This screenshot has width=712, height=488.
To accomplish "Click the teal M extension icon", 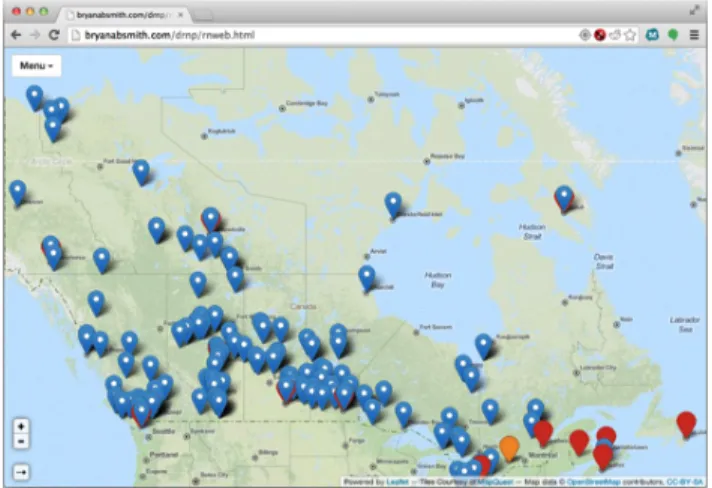I will tap(652, 35).
